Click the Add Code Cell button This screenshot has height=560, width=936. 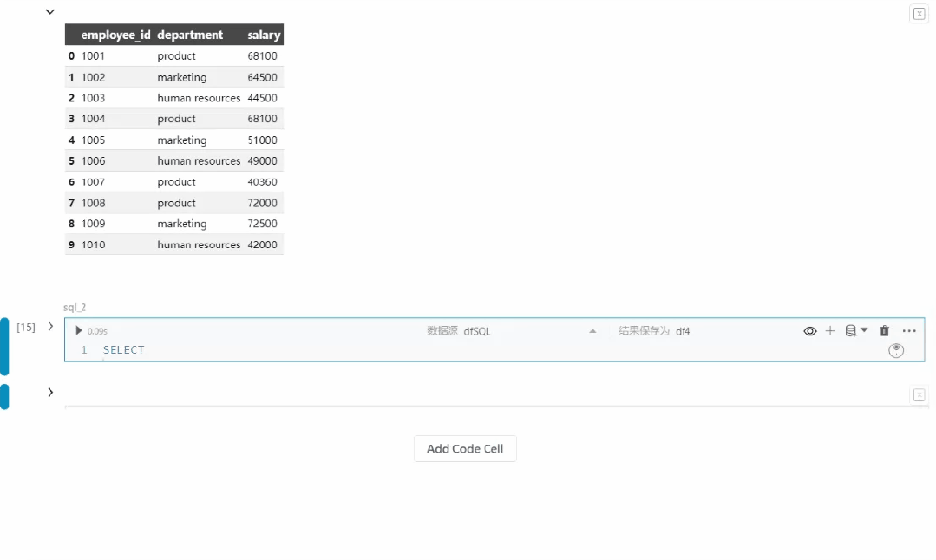tap(465, 448)
